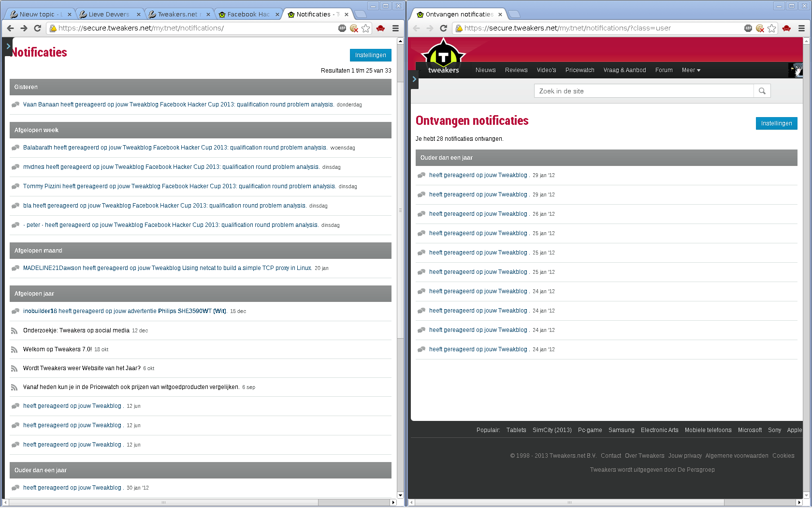
Task: Open user avatar in Tweakers header
Action: [x=795, y=70]
